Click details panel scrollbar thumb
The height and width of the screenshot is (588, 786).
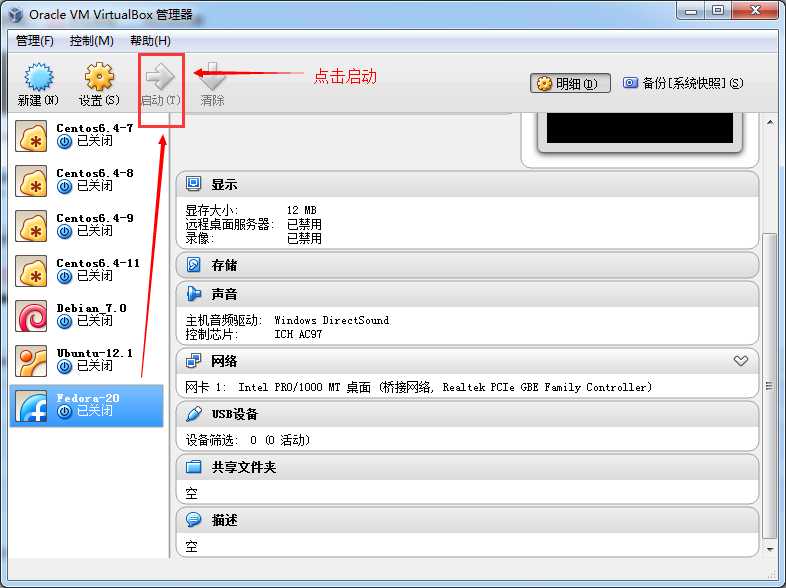coord(769,386)
